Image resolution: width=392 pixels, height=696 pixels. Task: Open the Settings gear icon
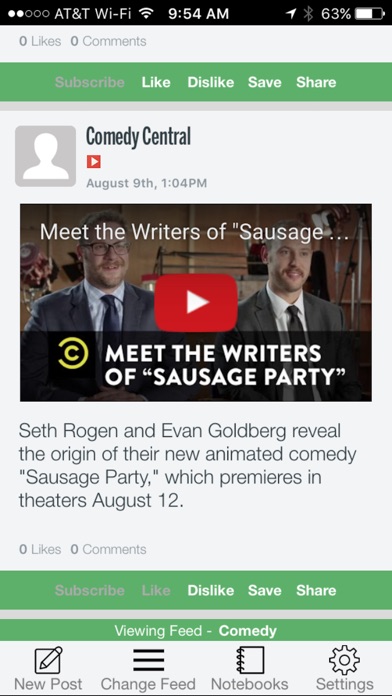344,660
